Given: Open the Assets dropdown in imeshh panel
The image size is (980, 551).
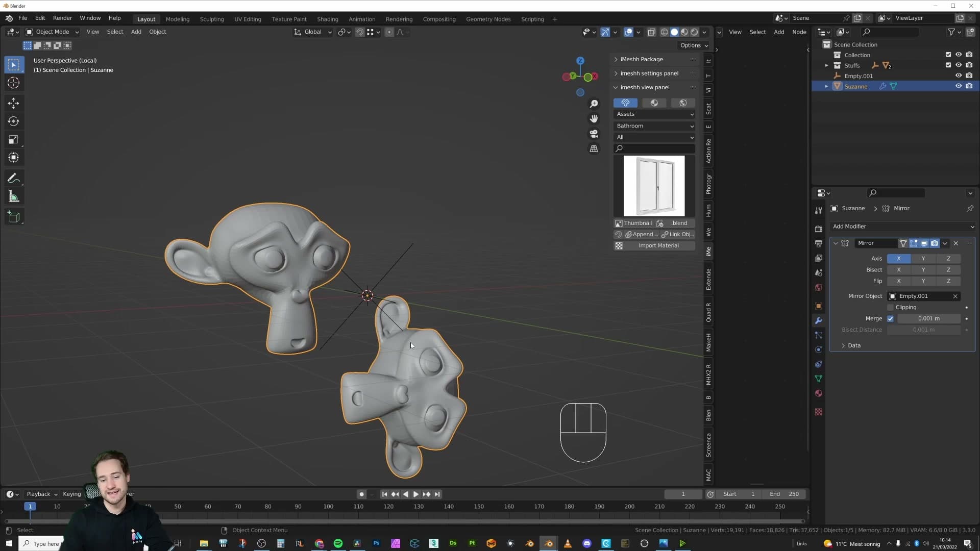Looking at the screenshot, I should (654, 114).
